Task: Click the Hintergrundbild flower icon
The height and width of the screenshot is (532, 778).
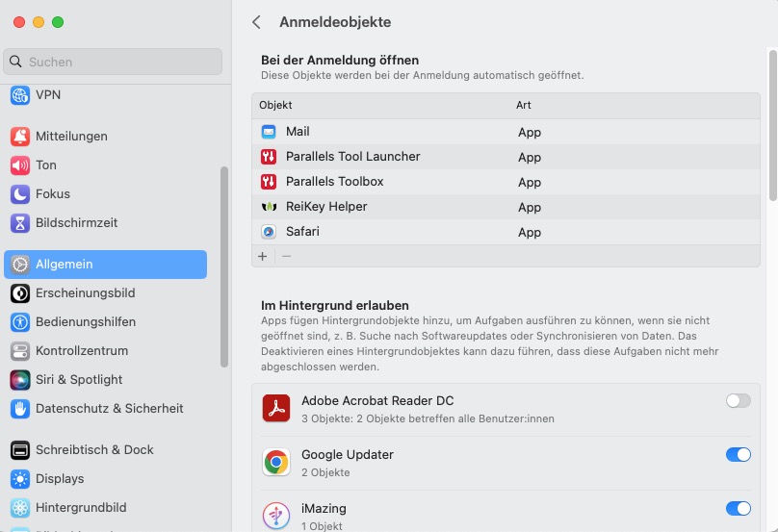Action: [x=20, y=507]
